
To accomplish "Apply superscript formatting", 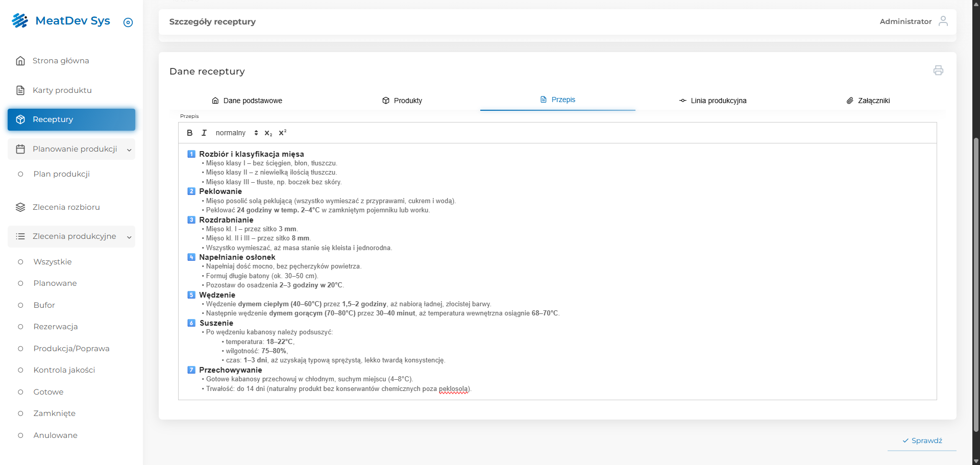I will click(282, 133).
